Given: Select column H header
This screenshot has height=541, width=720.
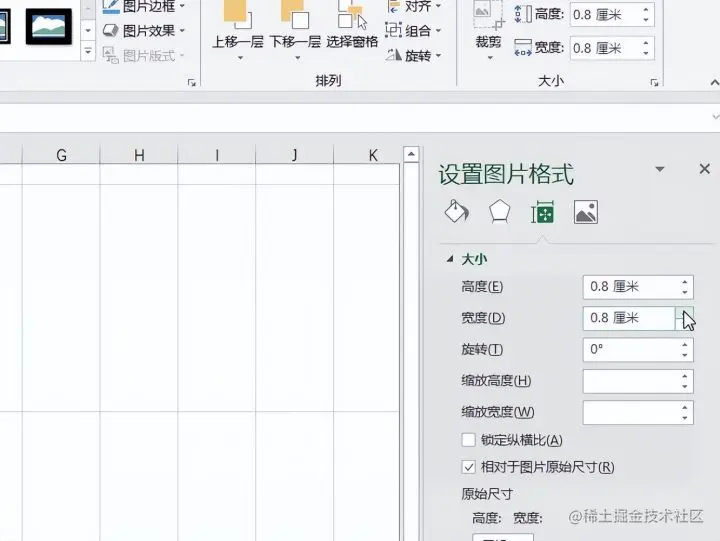Looking at the screenshot, I should [139, 155].
